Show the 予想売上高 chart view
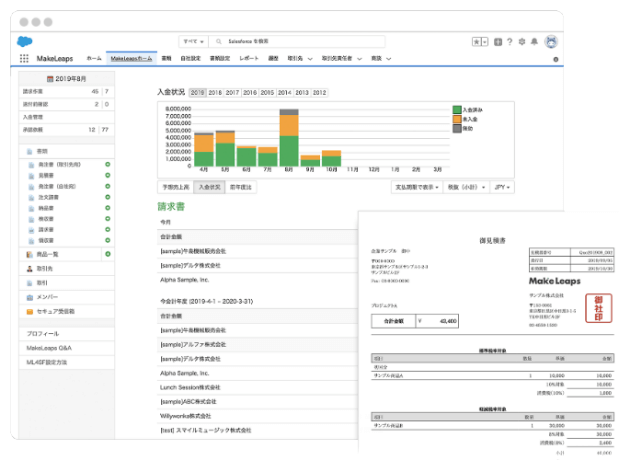Image resolution: width=619 pixels, height=460 pixels. [176, 187]
